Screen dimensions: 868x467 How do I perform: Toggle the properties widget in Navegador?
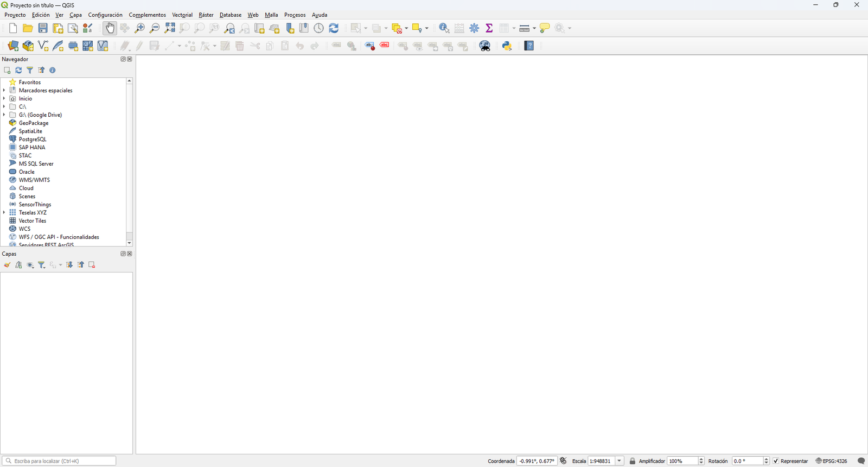point(53,70)
